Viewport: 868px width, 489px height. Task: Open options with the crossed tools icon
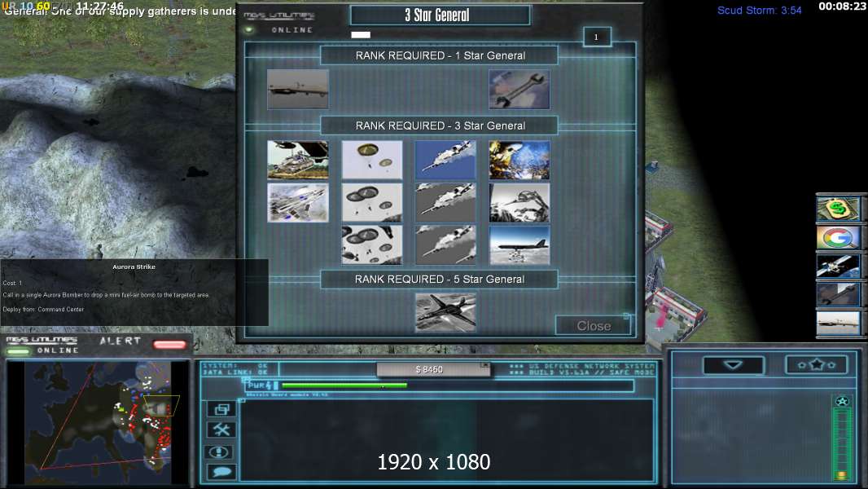tap(221, 430)
